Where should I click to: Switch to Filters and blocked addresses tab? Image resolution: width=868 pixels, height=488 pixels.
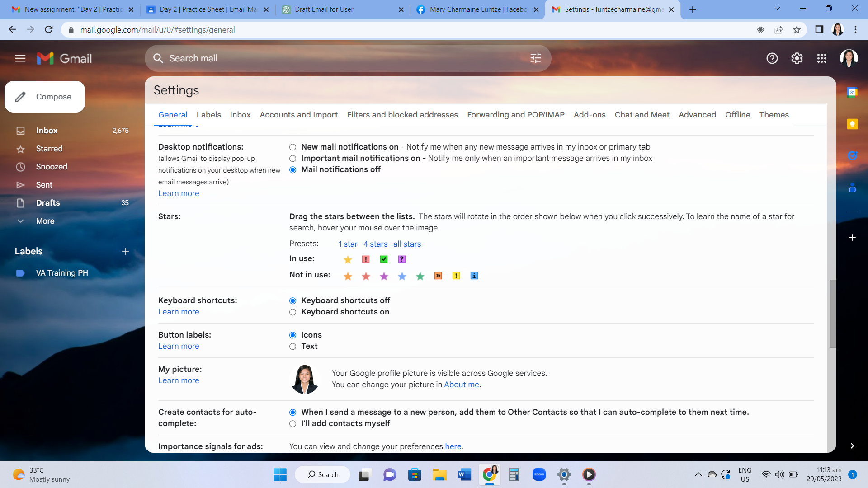(x=402, y=115)
